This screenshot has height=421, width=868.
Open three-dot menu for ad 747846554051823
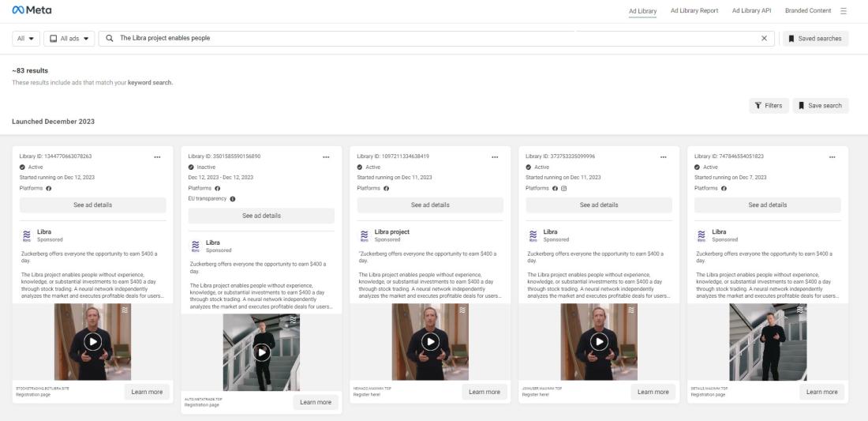point(832,156)
